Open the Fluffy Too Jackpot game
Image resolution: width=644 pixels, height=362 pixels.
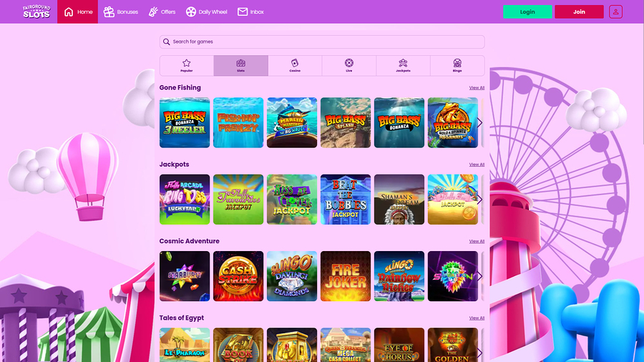tap(453, 200)
